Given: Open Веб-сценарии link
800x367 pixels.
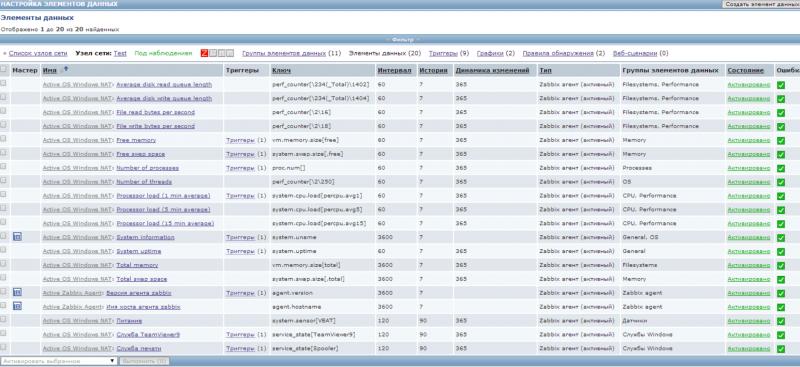Looking at the screenshot, I should [x=635, y=53].
